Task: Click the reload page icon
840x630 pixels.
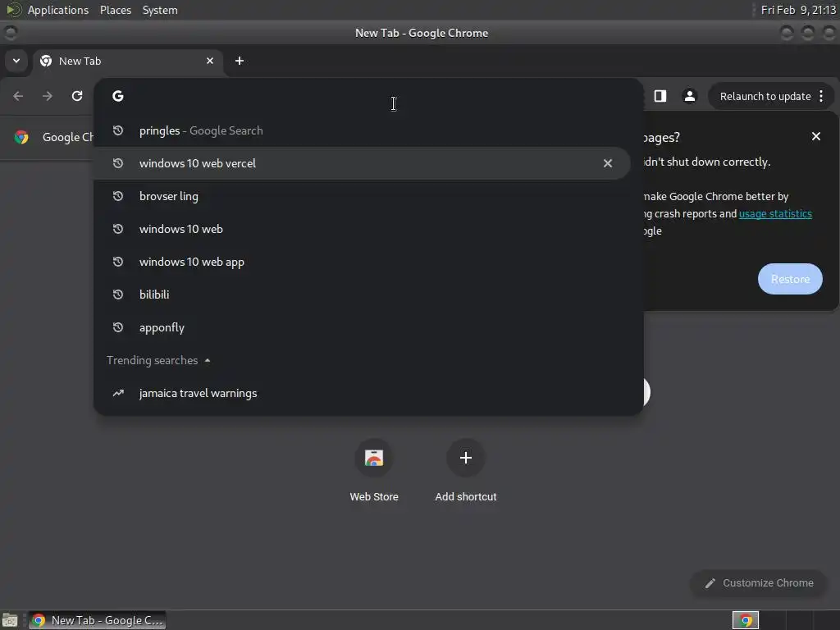Action: coord(77,96)
